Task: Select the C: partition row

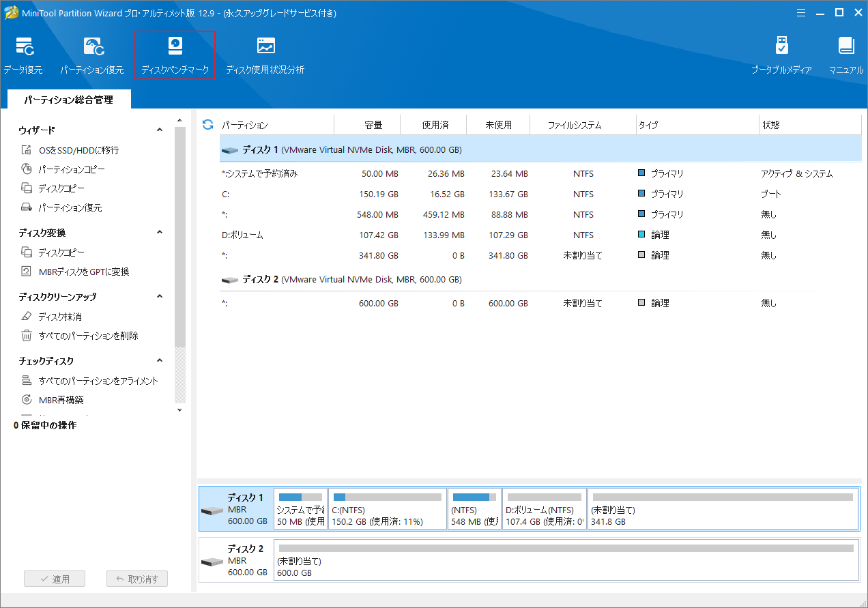Action: tap(540, 194)
